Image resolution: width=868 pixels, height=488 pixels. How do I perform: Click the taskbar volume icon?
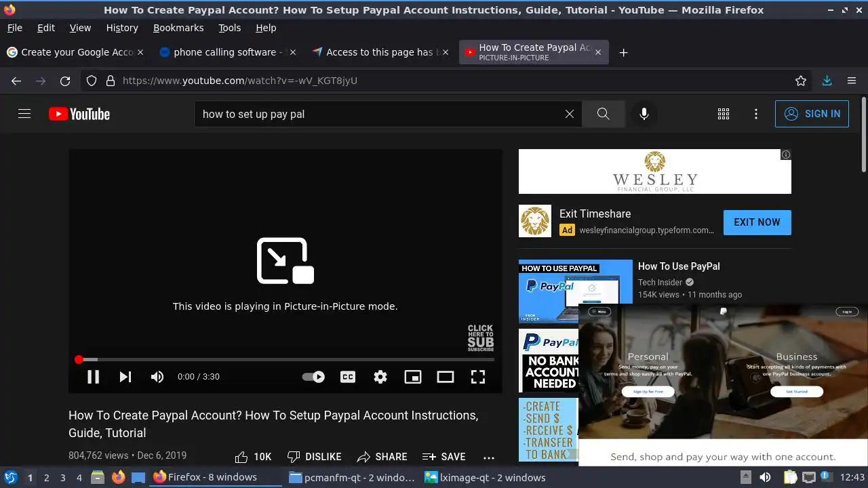click(x=765, y=478)
